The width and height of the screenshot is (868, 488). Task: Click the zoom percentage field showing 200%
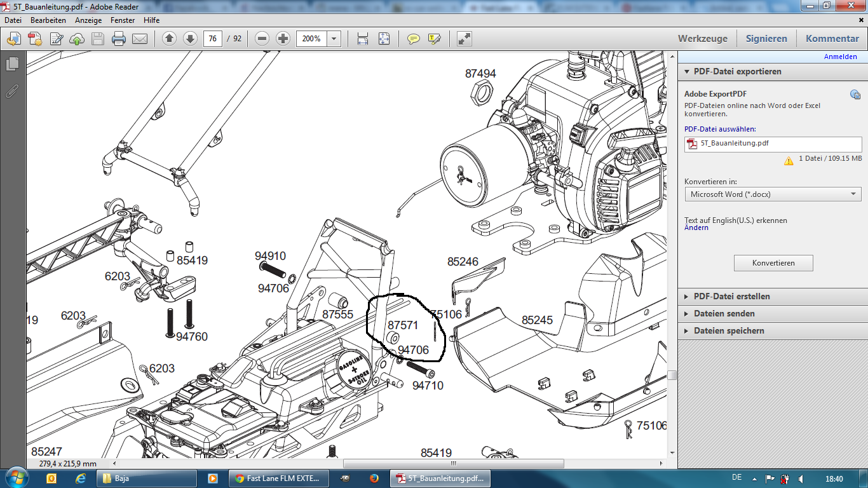(x=312, y=39)
